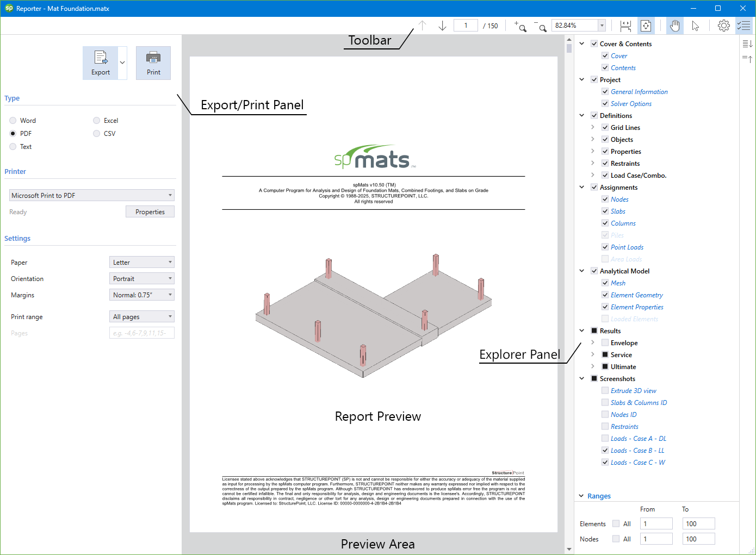This screenshot has height=555, width=756.
Task: Choose CSV as the export type
Action: tap(96, 133)
